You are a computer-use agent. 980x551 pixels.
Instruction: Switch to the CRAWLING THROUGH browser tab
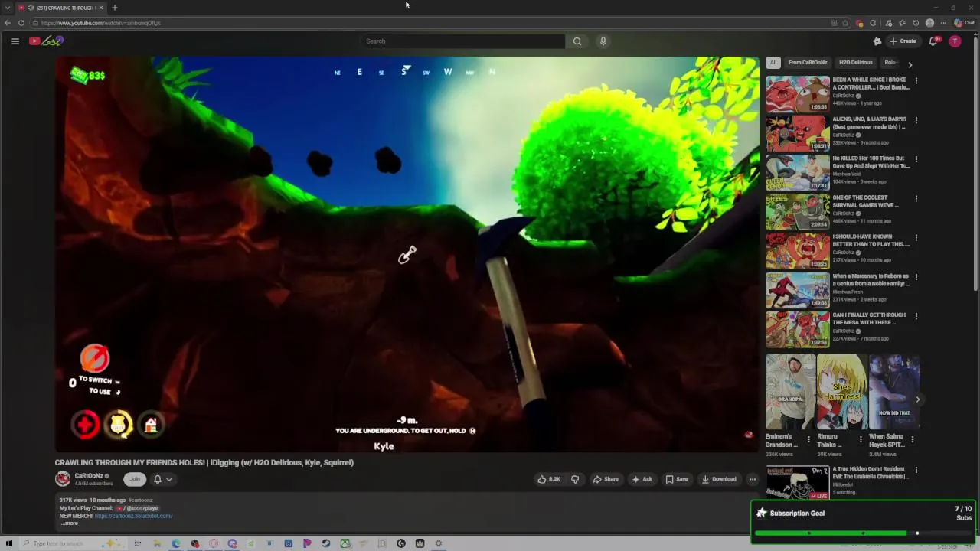[61, 8]
